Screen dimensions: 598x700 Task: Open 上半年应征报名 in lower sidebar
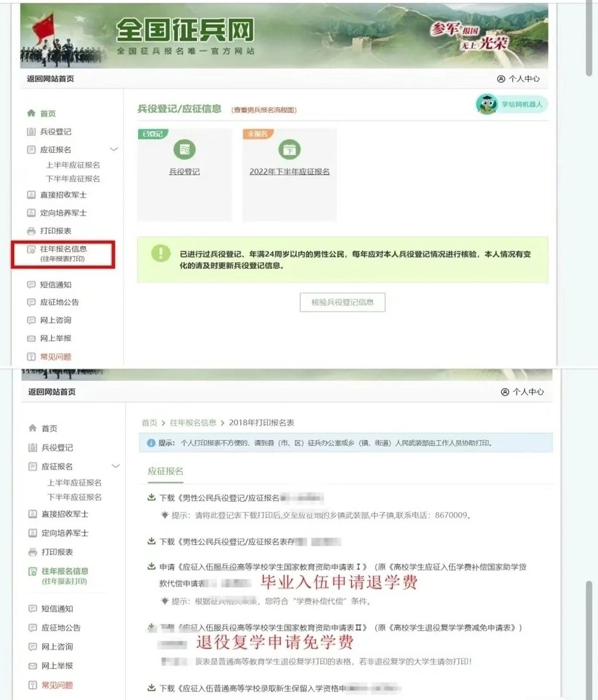(74, 483)
